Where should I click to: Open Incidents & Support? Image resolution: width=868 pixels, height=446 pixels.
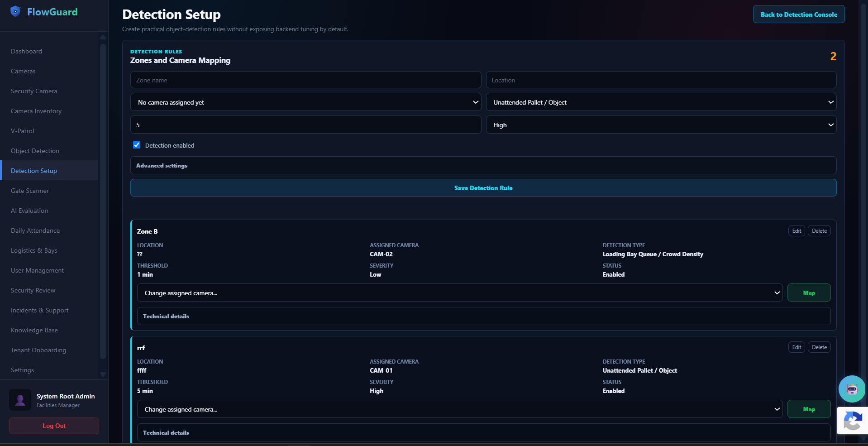[x=49, y=310]
